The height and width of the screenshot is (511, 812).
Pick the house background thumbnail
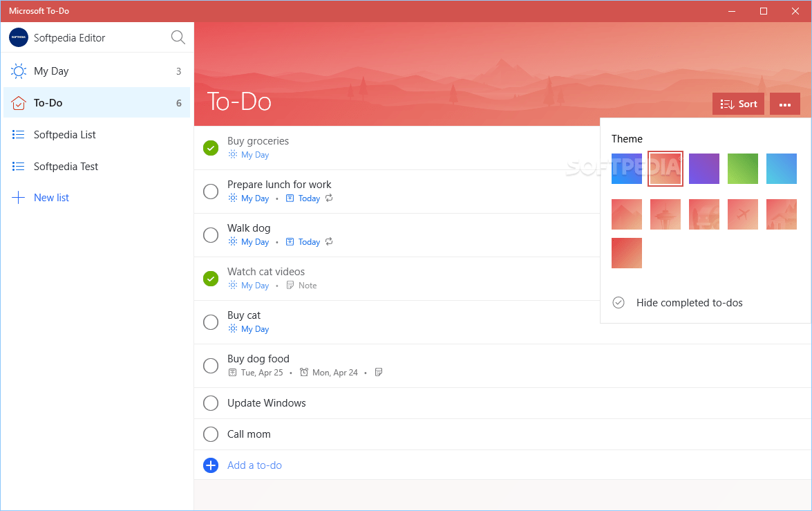(782, 214)
